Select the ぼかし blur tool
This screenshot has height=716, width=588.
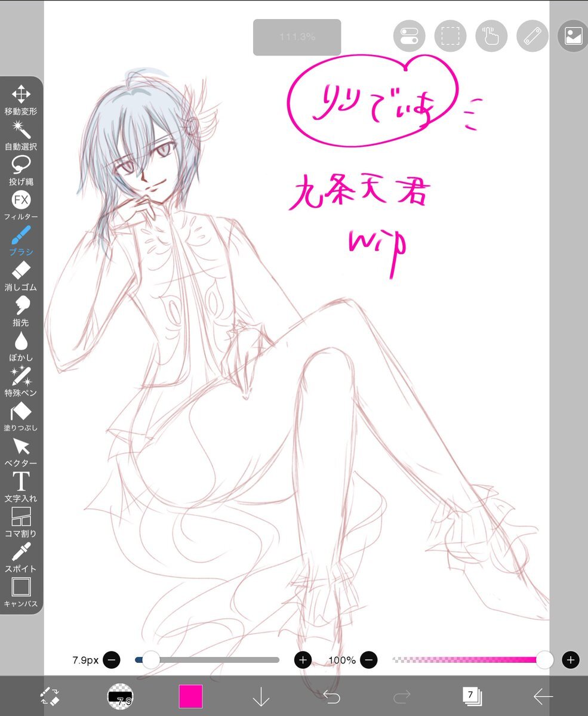point(21,346)
